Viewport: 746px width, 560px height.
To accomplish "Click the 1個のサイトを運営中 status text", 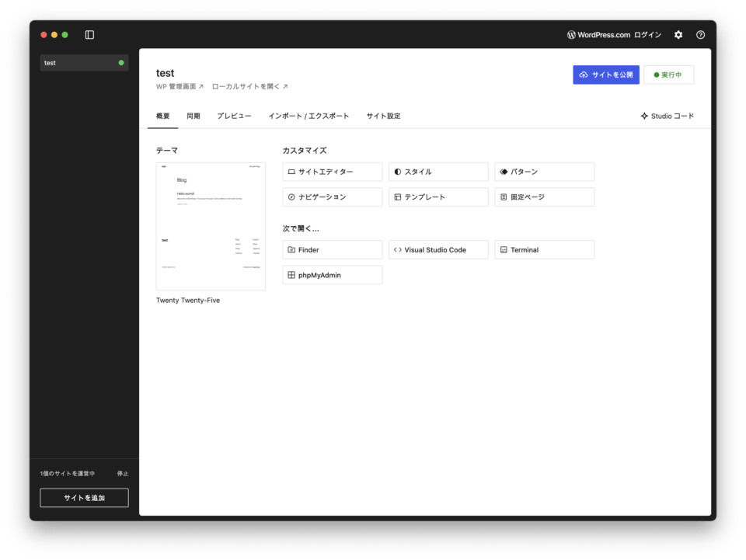I will click(x=68, y=474).
